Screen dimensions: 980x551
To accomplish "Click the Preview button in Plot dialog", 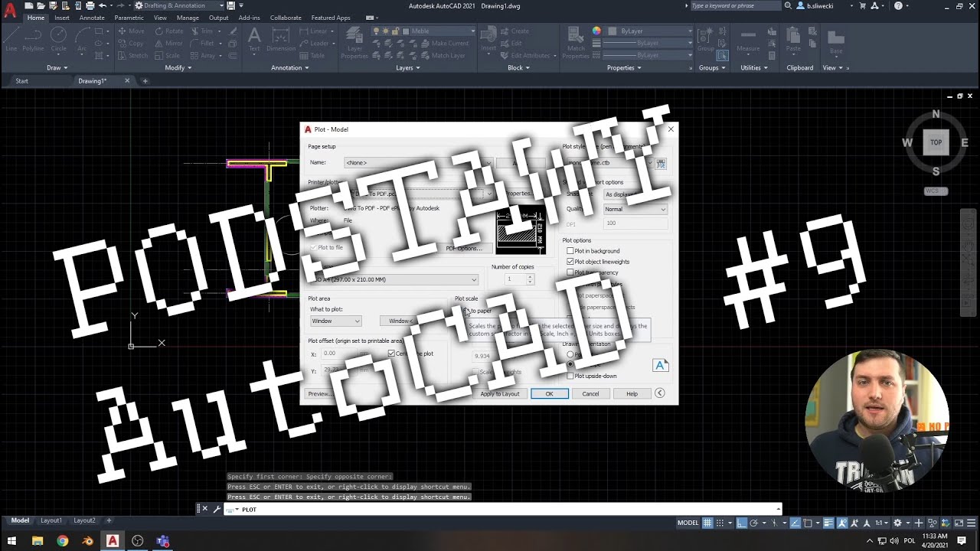I will (x=319, y=393).
